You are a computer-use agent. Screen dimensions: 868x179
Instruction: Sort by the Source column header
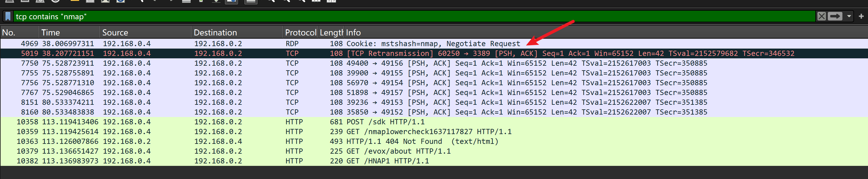coord(146,32)
